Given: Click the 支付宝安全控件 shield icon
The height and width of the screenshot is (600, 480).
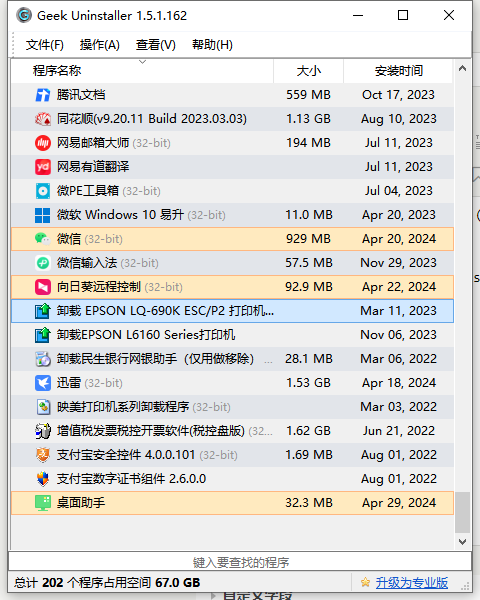Looking at the screenshot, I should 42,455.
